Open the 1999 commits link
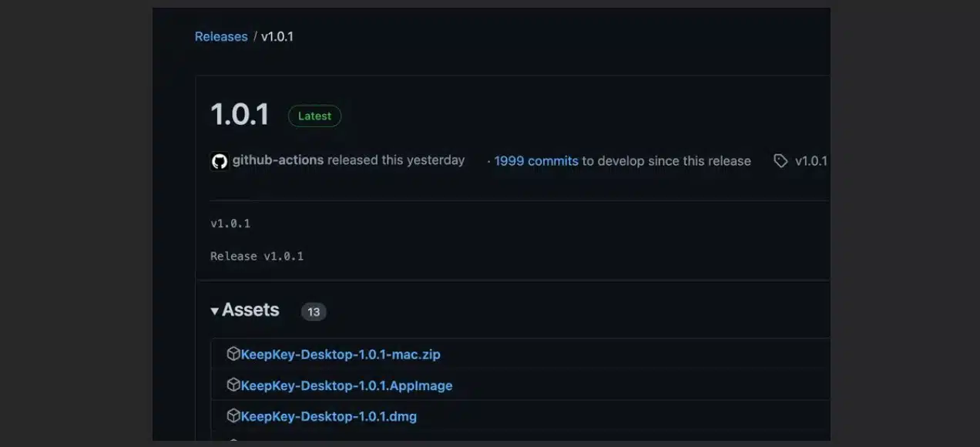The height and width of the screenshot is (447, 980). (x=536, y=161)
